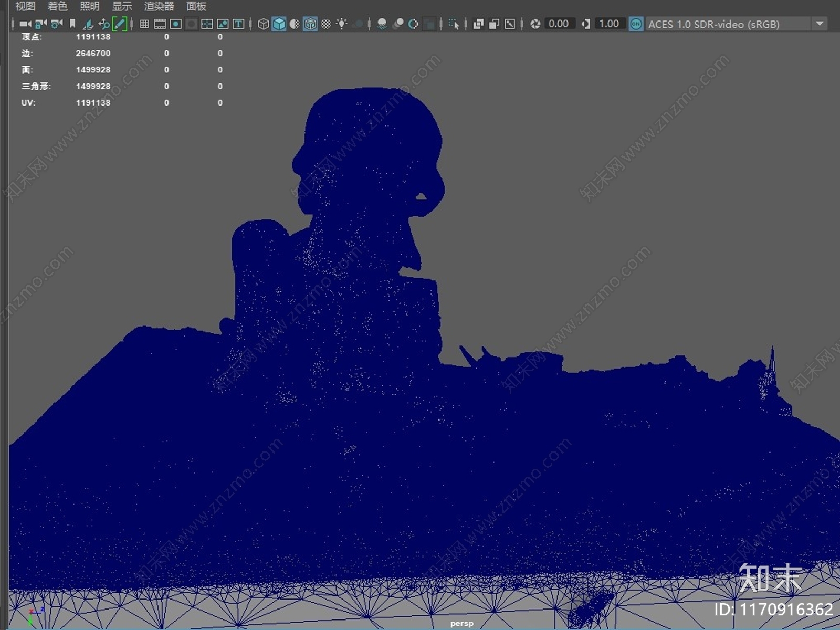
Task: Click the Select Camera icon
Action: coord(25,24)
